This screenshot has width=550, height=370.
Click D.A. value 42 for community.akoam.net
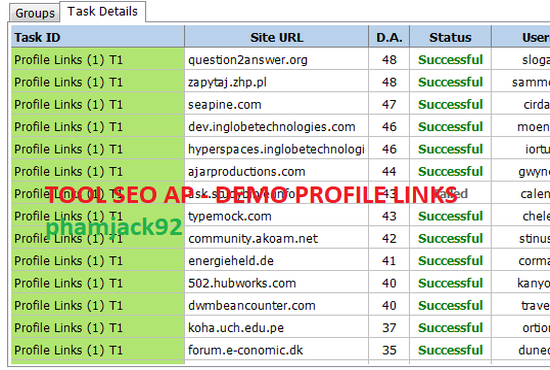point(389,238)
